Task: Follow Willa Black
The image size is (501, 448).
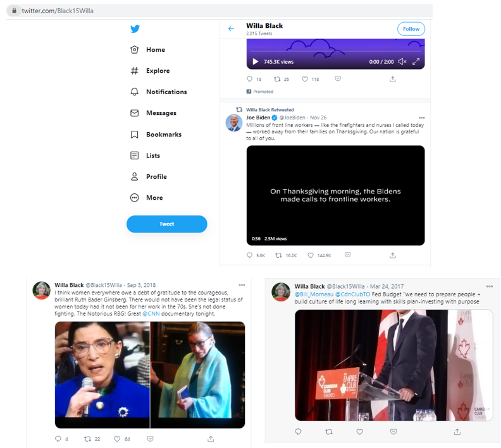Action: coord(411,29)
